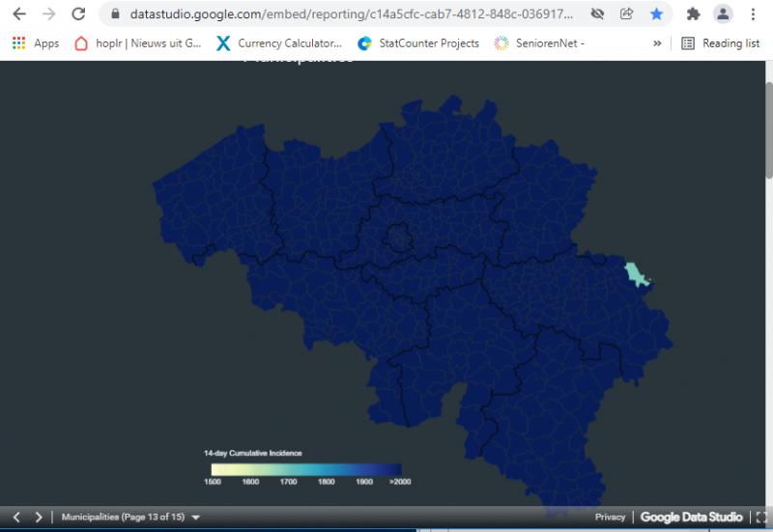Expand the Municipalities page selector dropdown
Image resolution: width=773 pixels, height=532 pixels.
(x=195, y=518)
